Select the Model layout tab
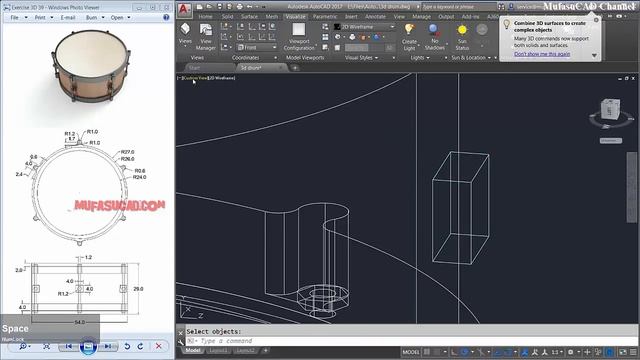 193,350
